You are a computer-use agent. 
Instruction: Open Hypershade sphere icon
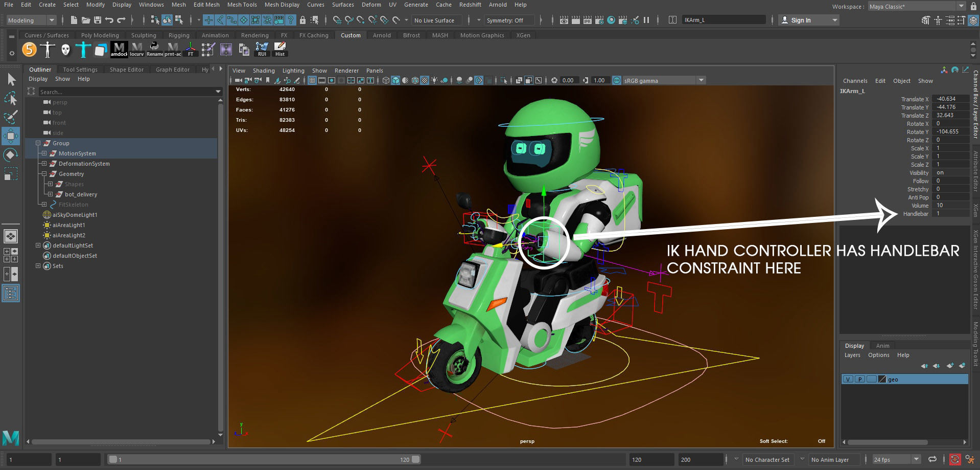[x=611, y=20]
